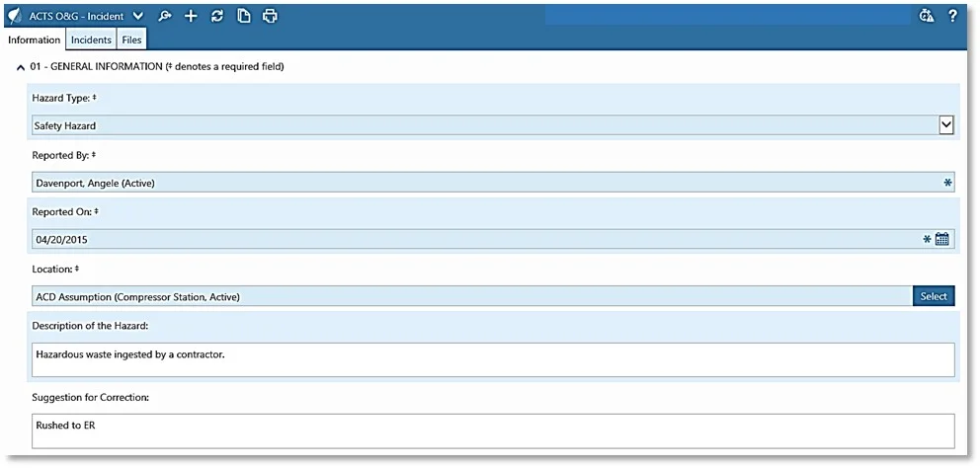Open the stopwatch warning alert icon
The image size is (980, 468).
[x=927, y=16]
